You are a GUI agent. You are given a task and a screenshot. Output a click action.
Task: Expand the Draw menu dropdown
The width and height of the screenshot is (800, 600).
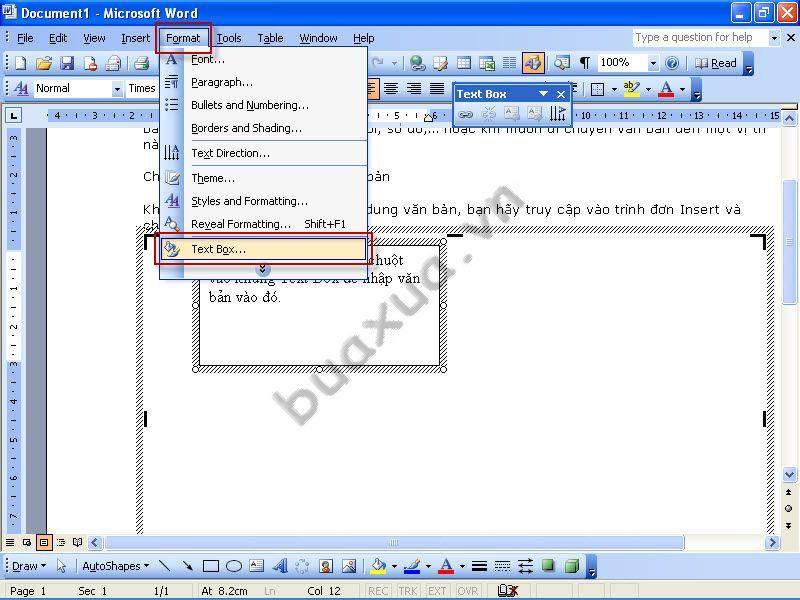[29, 566]
